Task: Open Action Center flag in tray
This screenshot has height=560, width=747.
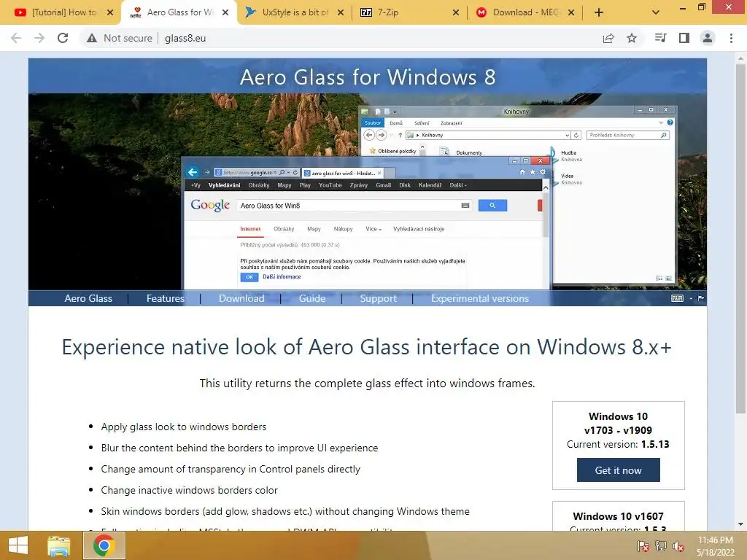Action: tap(643, 546)
